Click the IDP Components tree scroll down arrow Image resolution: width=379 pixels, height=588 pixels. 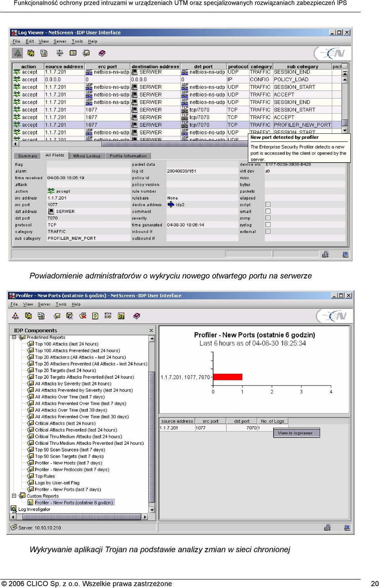152,510
